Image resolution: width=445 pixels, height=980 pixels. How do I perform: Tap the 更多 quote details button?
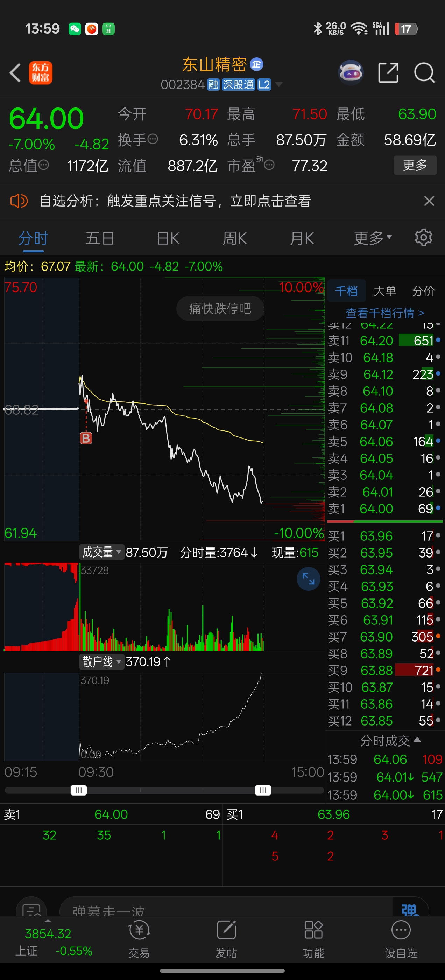click(415, 165)
